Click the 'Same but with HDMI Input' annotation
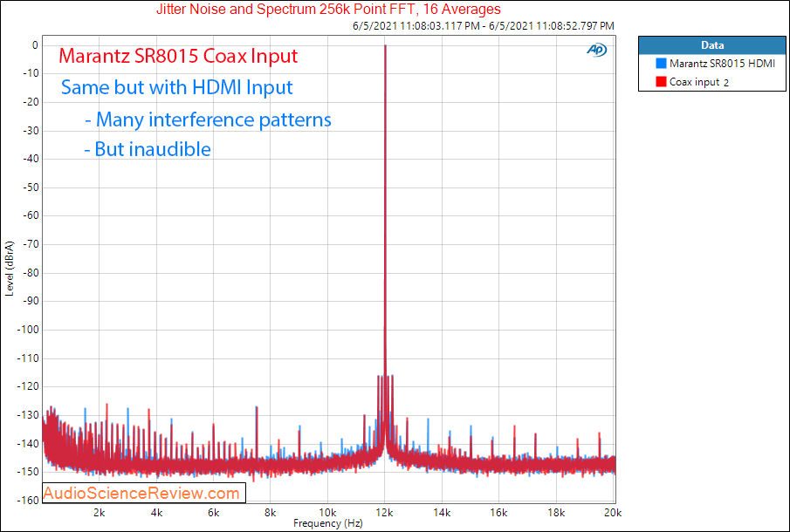790x532 pixels. coord(177,87)
